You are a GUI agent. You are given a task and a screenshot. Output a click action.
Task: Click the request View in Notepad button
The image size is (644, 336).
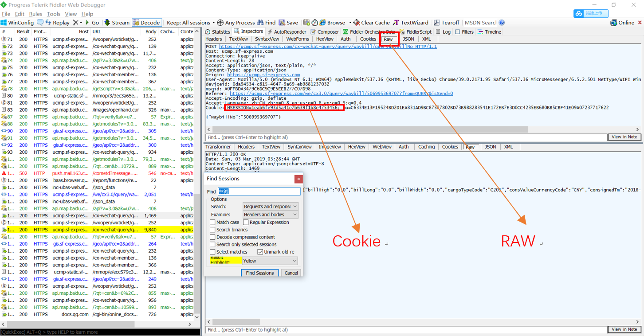click(624, 137)
